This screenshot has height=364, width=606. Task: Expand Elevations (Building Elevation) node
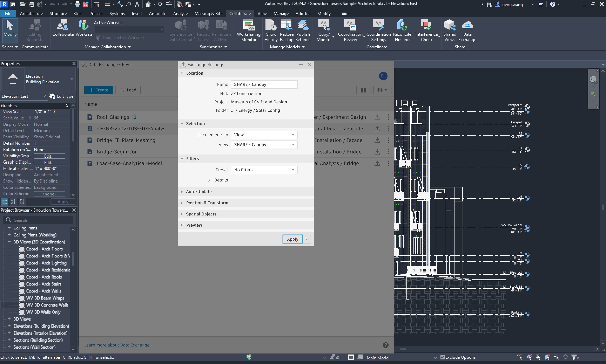coord(9,326)
